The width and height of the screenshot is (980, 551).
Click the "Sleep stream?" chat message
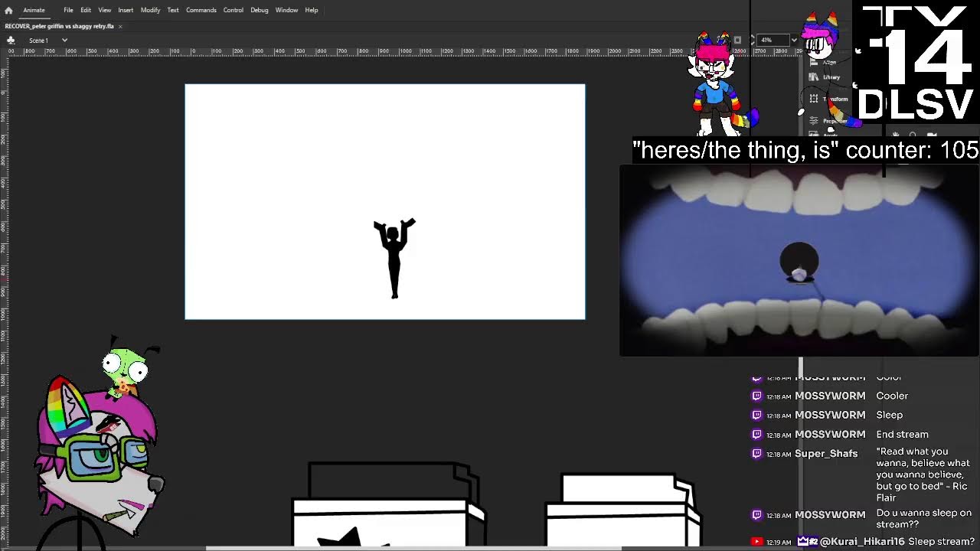(x=942, y=541)
